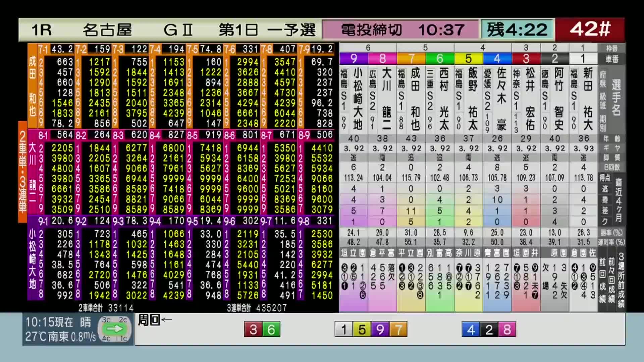
Task: Click the purple number 9 lineup tile
Action: (x=380, y=329)
